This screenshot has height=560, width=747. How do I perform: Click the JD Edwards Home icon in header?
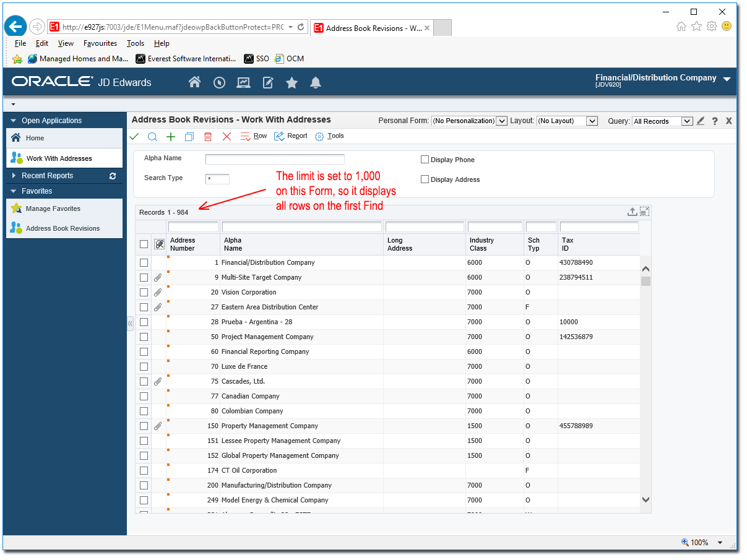195,82
